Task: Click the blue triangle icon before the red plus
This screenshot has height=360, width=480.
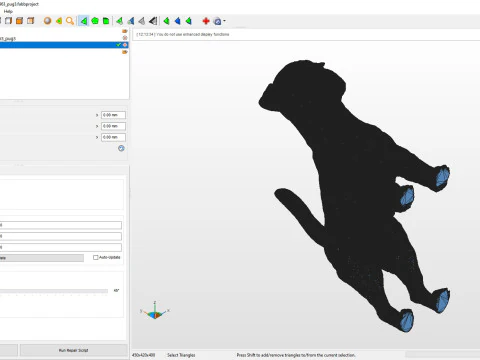Action: pyautogui.click(x=178, y=21)
